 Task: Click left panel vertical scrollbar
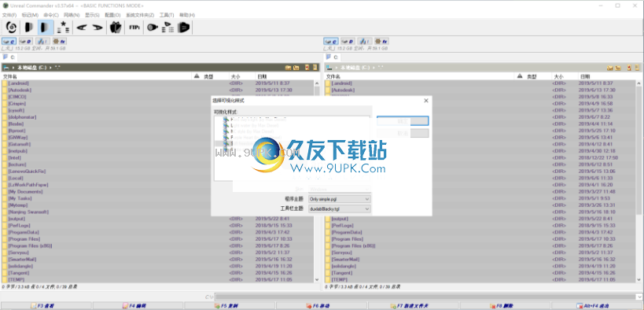pos(317,181)
